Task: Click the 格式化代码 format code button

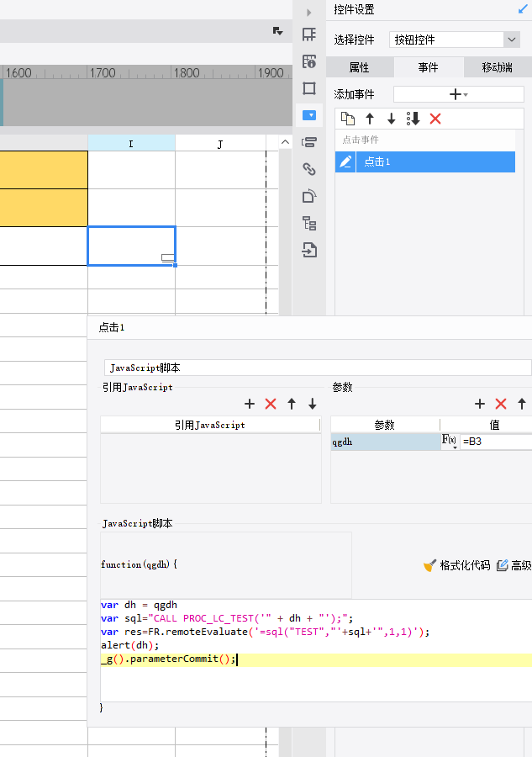Action: [456, 565]
